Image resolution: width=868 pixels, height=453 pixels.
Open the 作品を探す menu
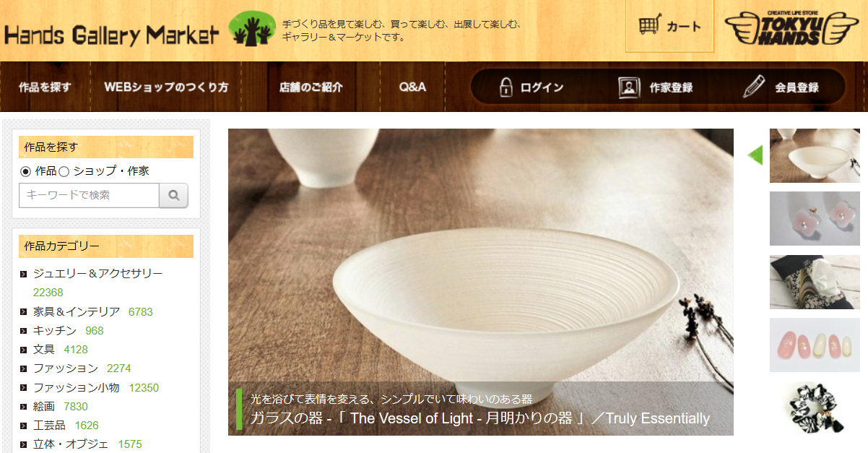[x=45, y=87]
